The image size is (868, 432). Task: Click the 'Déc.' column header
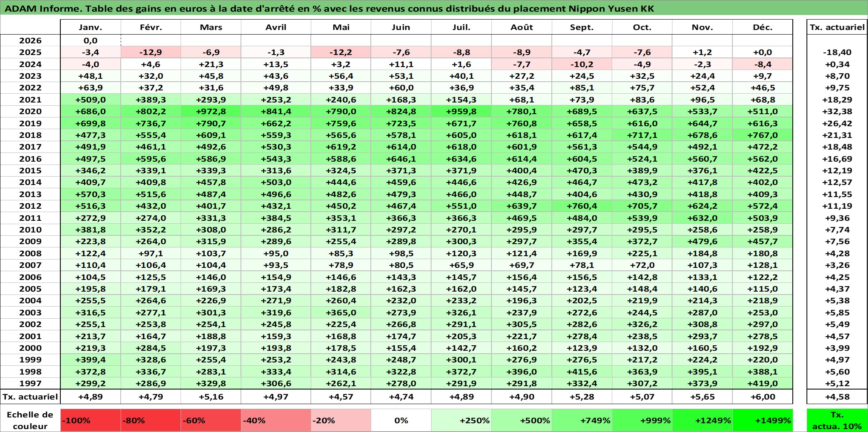(763, 27)
